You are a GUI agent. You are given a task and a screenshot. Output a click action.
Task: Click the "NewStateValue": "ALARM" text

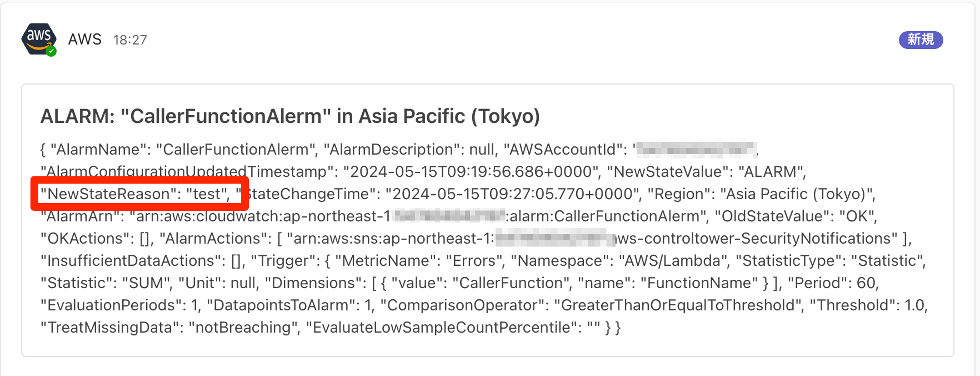pos(706,171)
